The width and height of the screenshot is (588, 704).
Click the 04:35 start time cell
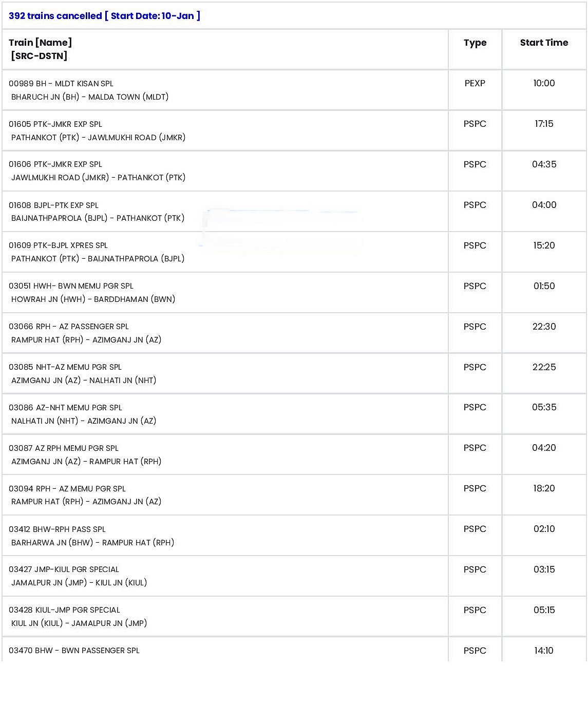point(544,164)
